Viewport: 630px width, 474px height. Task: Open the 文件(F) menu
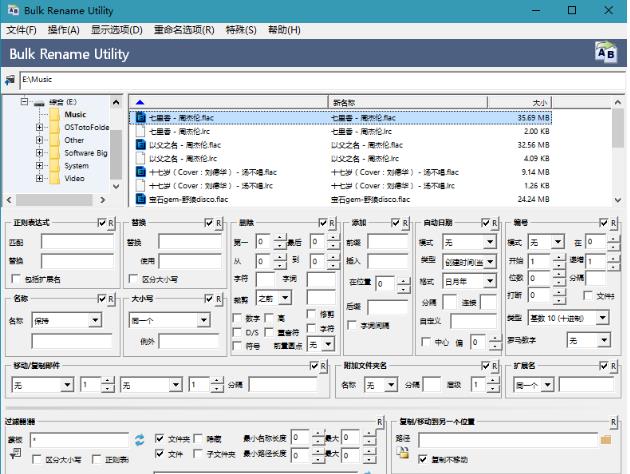(21, 30)
